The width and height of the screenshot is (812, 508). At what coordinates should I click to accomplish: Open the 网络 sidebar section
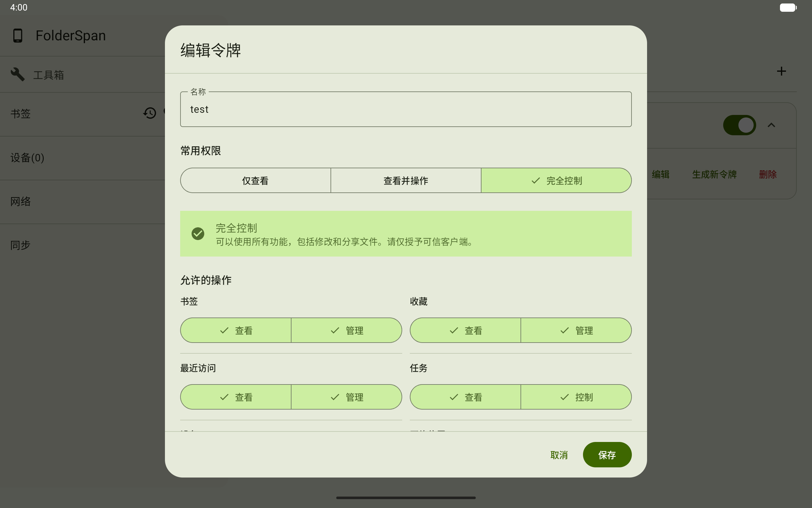click(82, 202)
